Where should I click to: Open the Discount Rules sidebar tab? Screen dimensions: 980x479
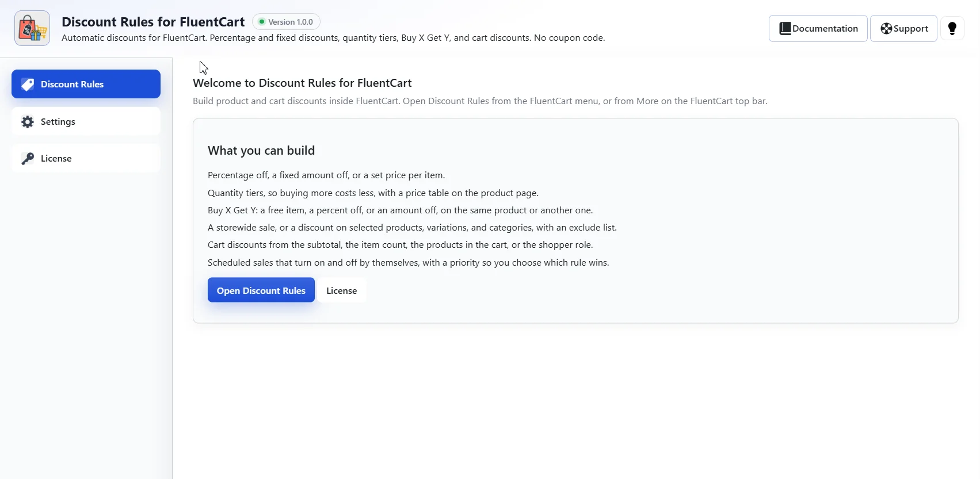tap(86, 84)
